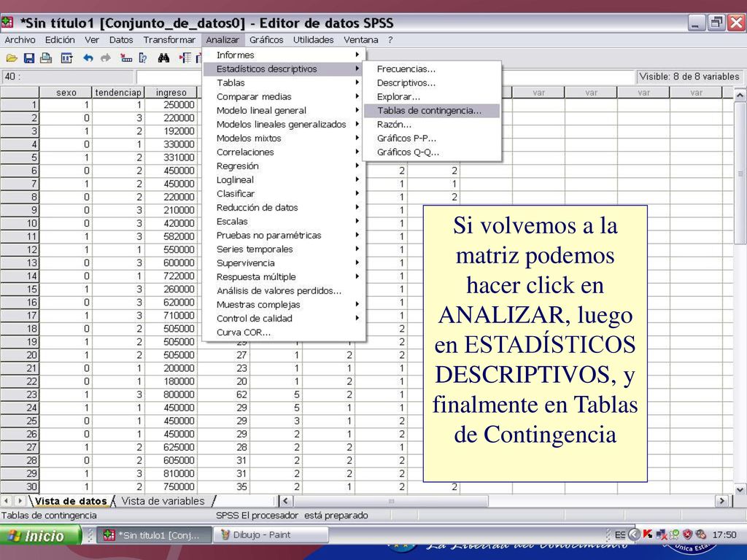The image size is (747, 560).
Task: Click horizontal scrollbar right arrow
Action: [722, 500]
